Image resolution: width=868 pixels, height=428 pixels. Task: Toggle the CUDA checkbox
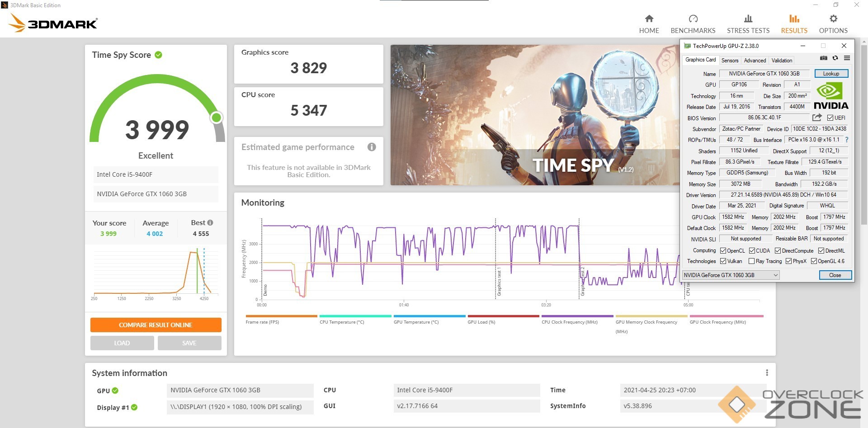tap(752, 251)
